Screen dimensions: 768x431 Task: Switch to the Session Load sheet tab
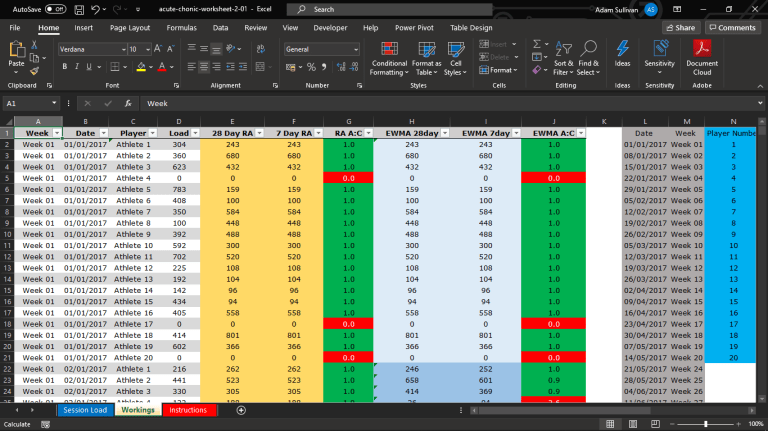[85, 410]
